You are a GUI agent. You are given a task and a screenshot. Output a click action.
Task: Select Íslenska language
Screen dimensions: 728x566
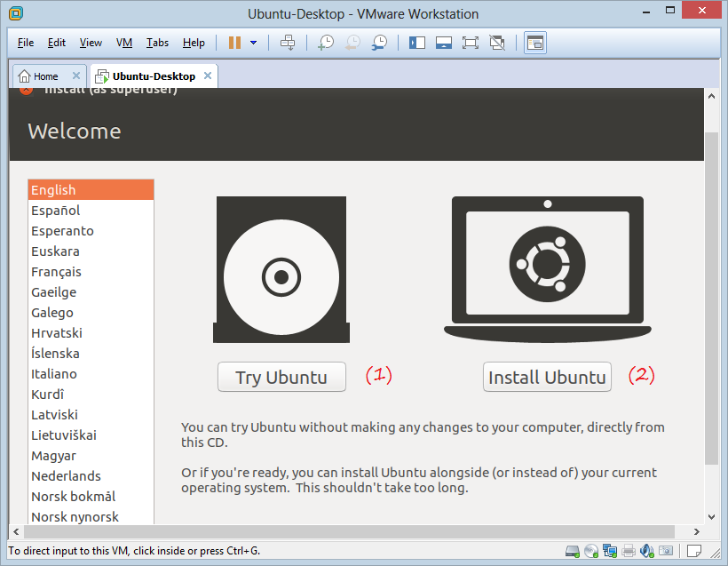click(91, 354)
